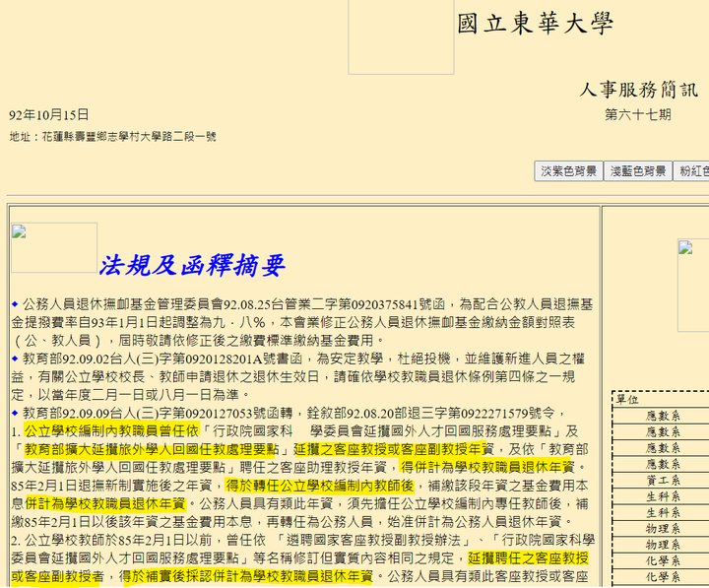Screen dimensions: 709x588
Task: Click highlighted text 延攬之客座教授或客座副教授年資
Action: point(394,449)
